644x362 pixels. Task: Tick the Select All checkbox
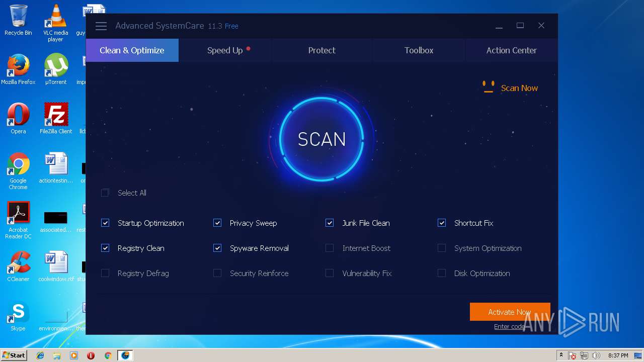click(105, 193)
